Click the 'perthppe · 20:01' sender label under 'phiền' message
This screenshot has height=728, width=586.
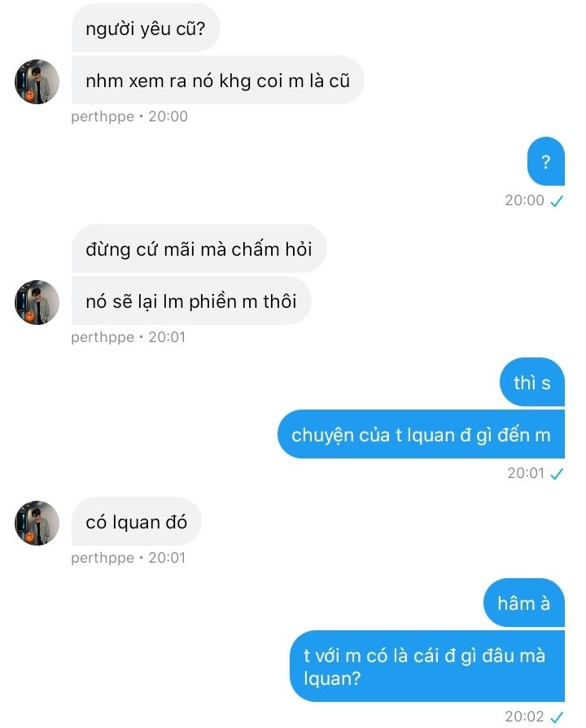tap(128, 337)
